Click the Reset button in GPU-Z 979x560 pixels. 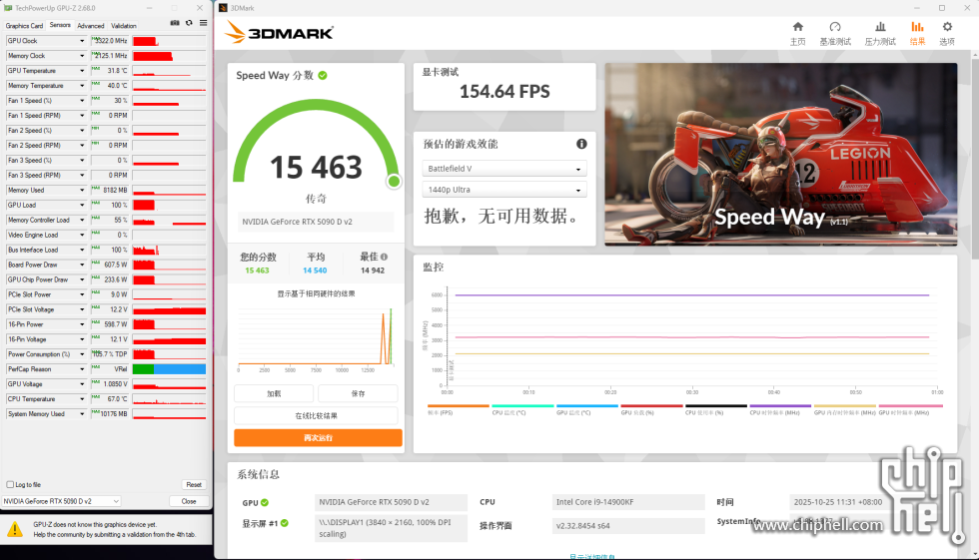pyautogui.click(x=194, y=484)
